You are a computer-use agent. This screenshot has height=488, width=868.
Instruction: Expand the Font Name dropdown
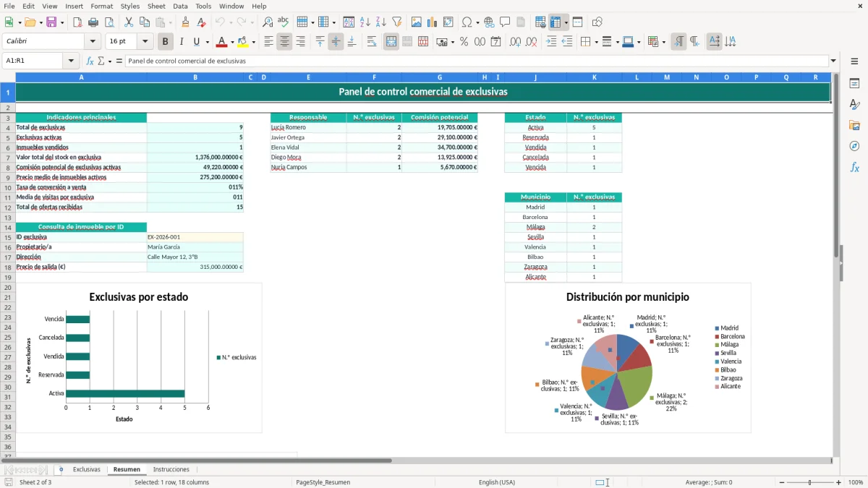point(92,42)
